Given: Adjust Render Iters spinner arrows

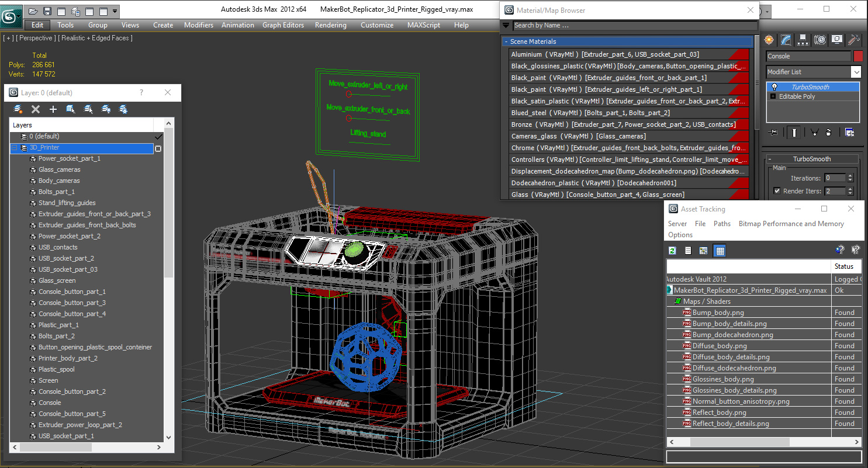Looking at the screenshot, I should point(850,191).
